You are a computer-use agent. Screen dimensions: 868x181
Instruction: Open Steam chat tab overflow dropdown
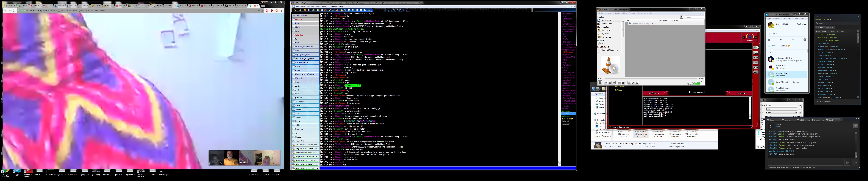click(x=841, y=120)
